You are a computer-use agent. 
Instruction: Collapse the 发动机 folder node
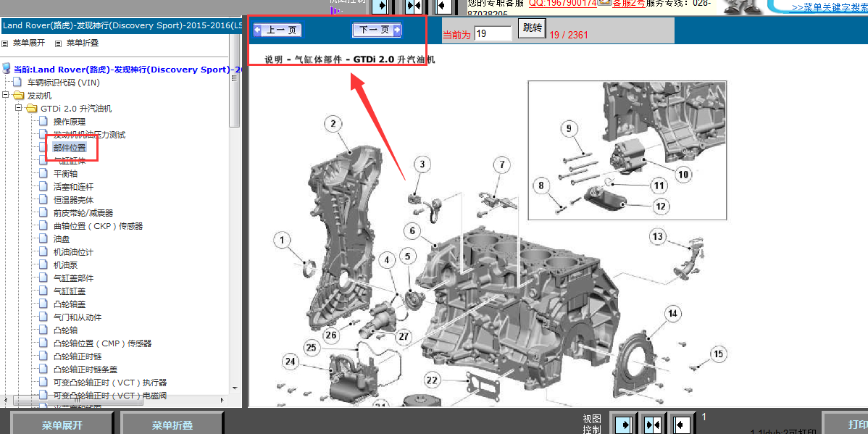click(6, 95)
